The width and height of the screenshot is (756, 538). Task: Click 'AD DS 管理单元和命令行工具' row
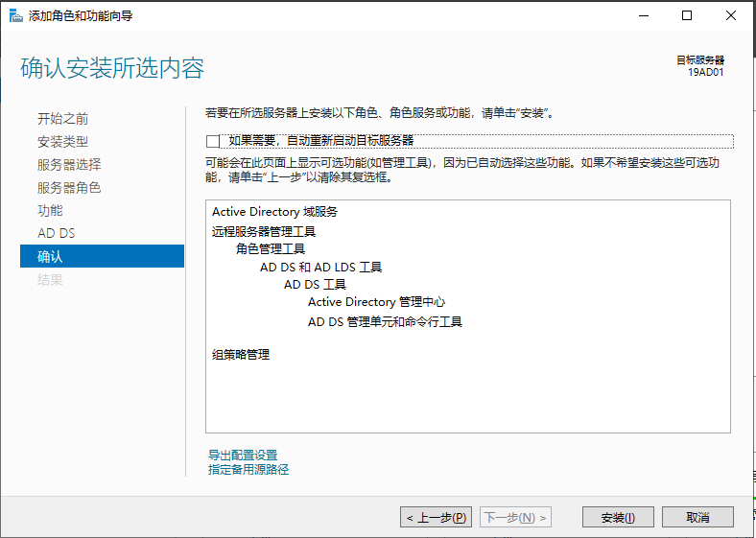coord(385,321)
